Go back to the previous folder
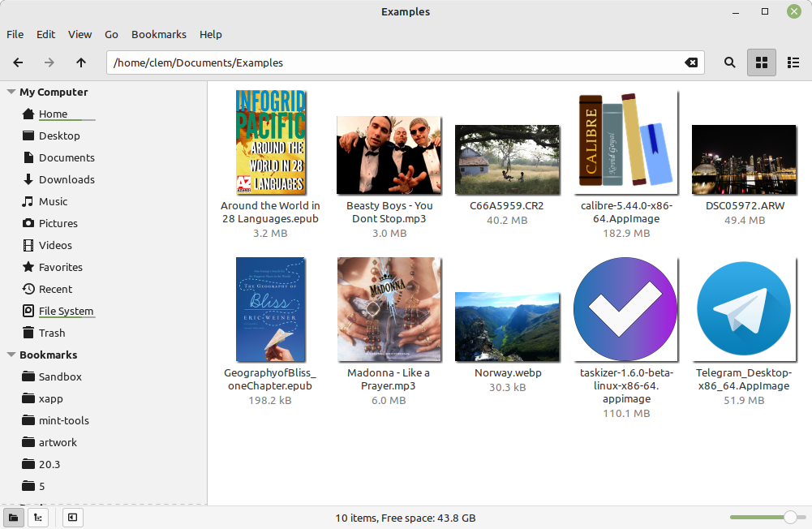This screenshot has height=529, width=812. [18, 62]
